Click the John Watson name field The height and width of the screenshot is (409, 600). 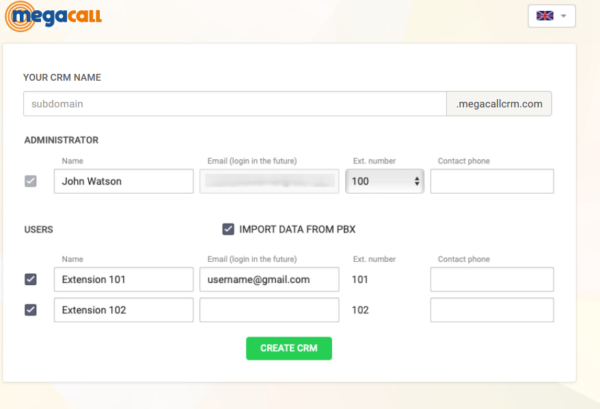click(x=123, y=181)
